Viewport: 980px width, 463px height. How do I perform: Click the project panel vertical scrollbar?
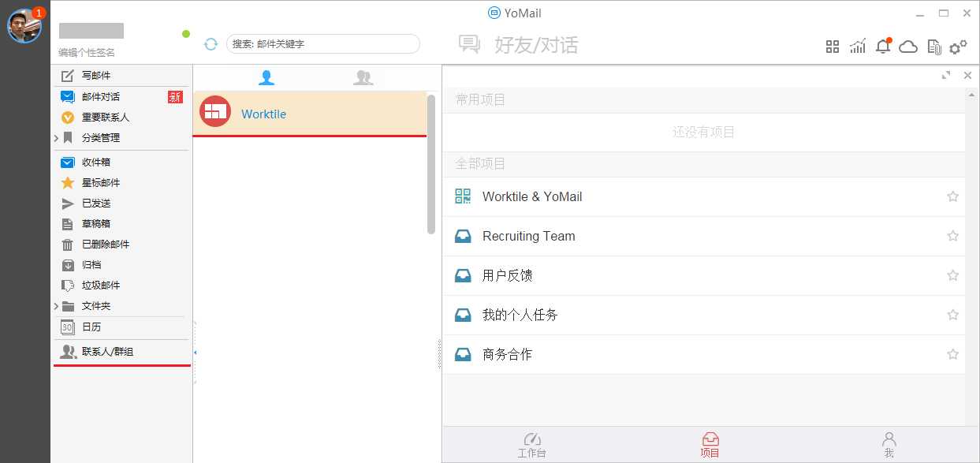tap(970, 257)
